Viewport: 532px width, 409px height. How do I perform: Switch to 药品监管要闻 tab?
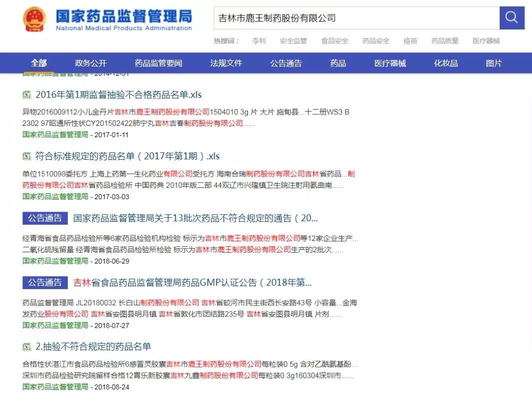158,63
